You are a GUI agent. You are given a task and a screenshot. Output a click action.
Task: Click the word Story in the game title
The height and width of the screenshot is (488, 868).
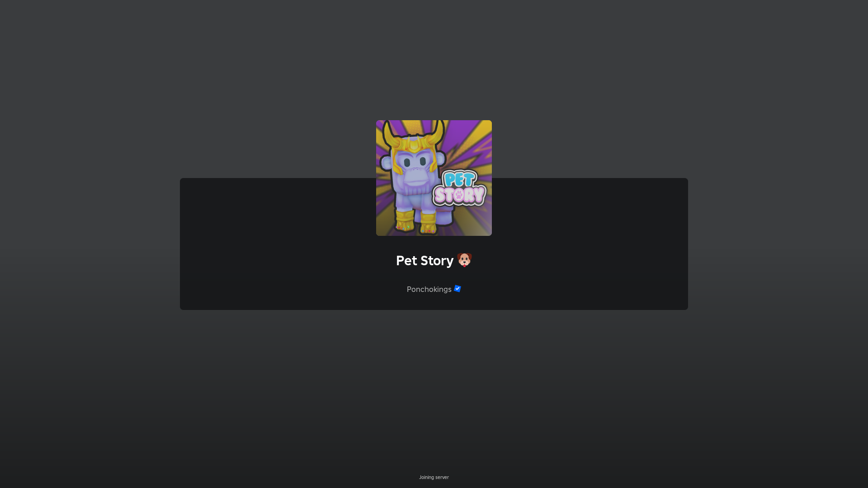coord(437,261)
